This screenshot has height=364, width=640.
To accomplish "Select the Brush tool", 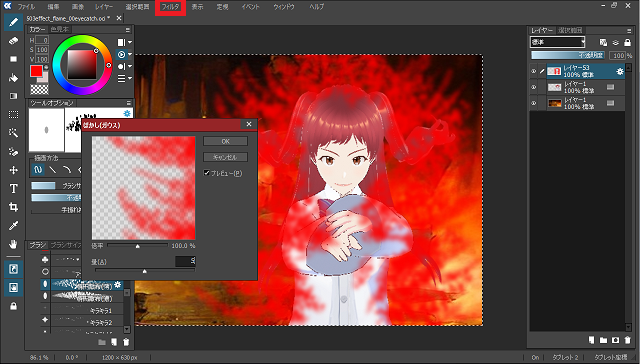I will click(13, 22).
